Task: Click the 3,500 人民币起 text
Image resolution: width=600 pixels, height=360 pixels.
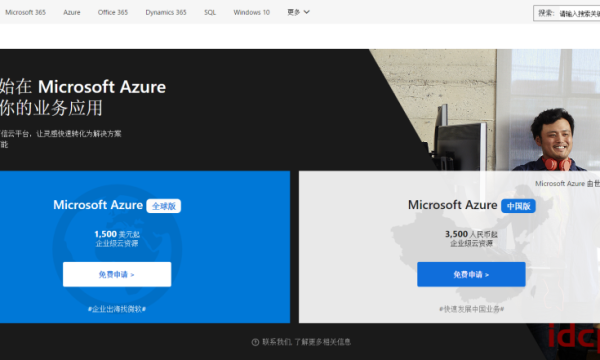Action: click(x=471, y=234)
